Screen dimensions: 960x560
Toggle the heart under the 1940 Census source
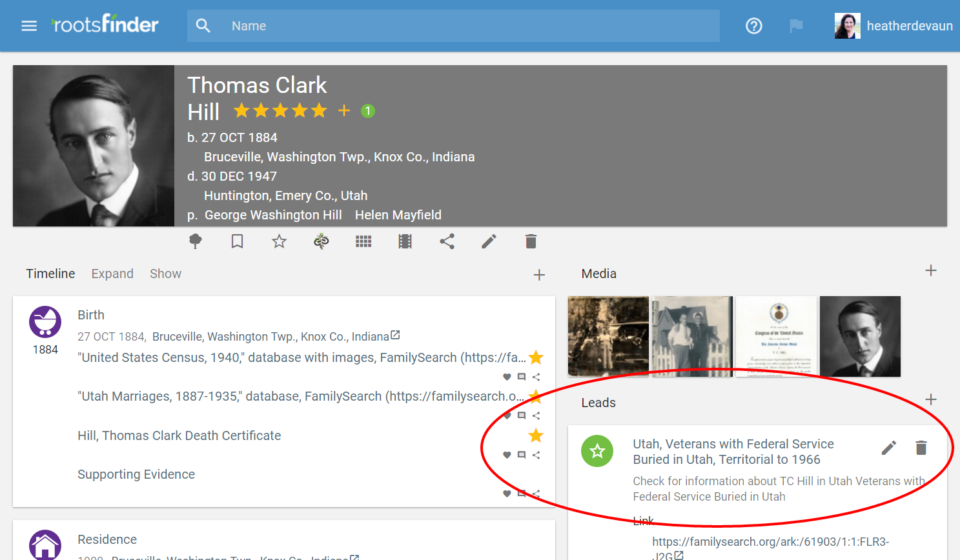tap(507, 377)
